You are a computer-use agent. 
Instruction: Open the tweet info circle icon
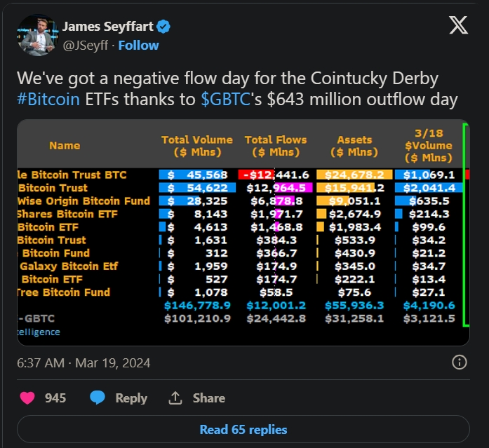[x=459, y=362]
